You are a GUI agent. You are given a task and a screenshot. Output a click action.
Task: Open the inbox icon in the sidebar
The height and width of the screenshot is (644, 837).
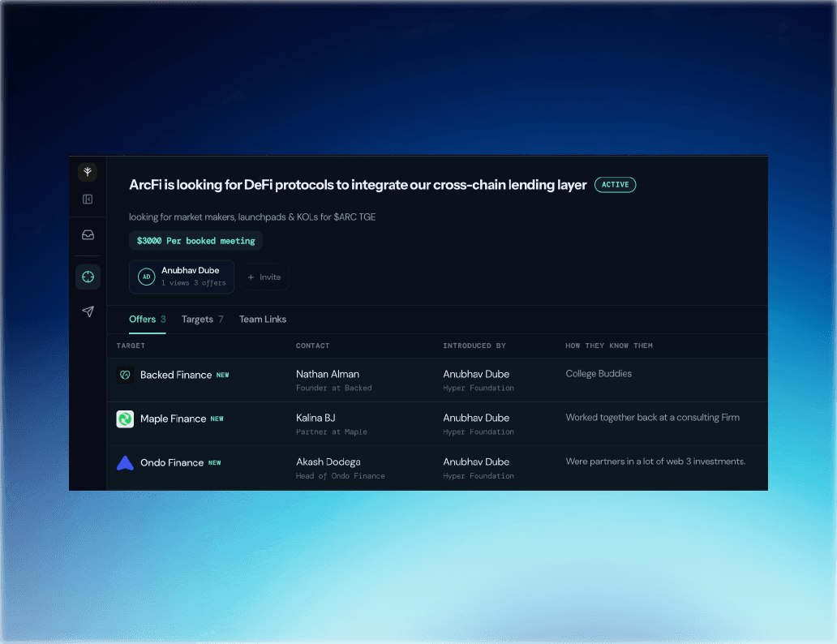click(88, 235)
